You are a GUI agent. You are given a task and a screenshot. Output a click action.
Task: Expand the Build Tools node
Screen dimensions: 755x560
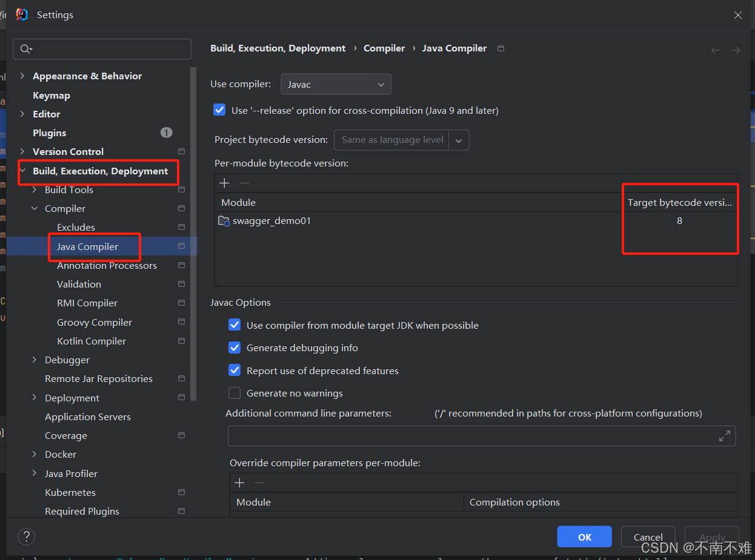pos(35,189)
